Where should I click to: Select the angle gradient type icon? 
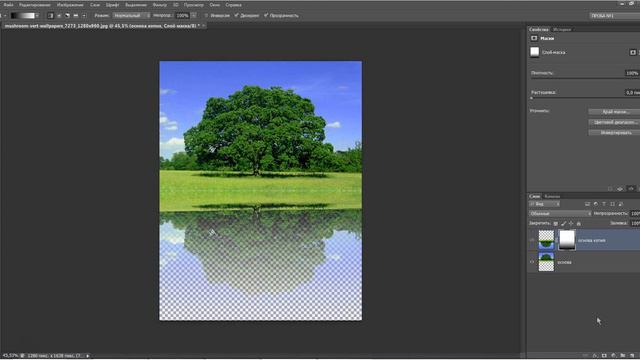click(67, 16)
